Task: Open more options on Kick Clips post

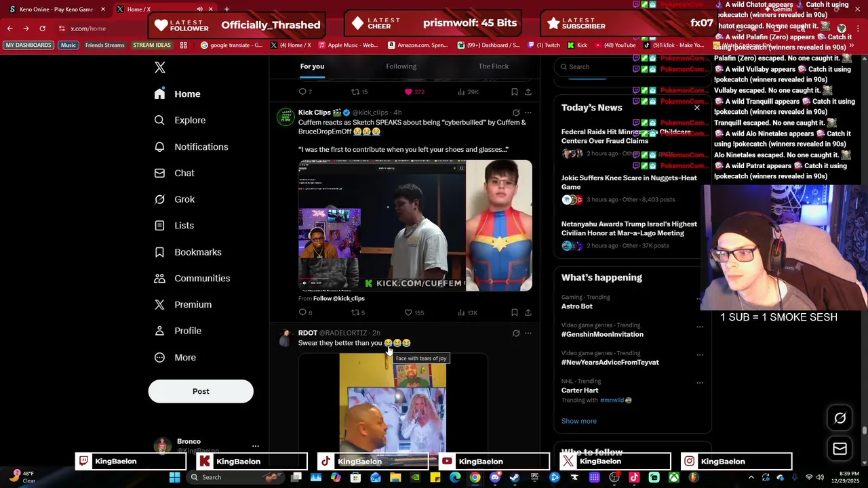Action: point(528,113)
